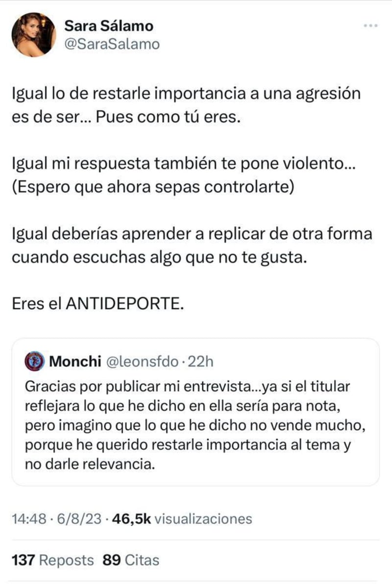Open the @SaraSalamo handle link
The width and height of the screenshot is (392, 588).
[112, 44]
